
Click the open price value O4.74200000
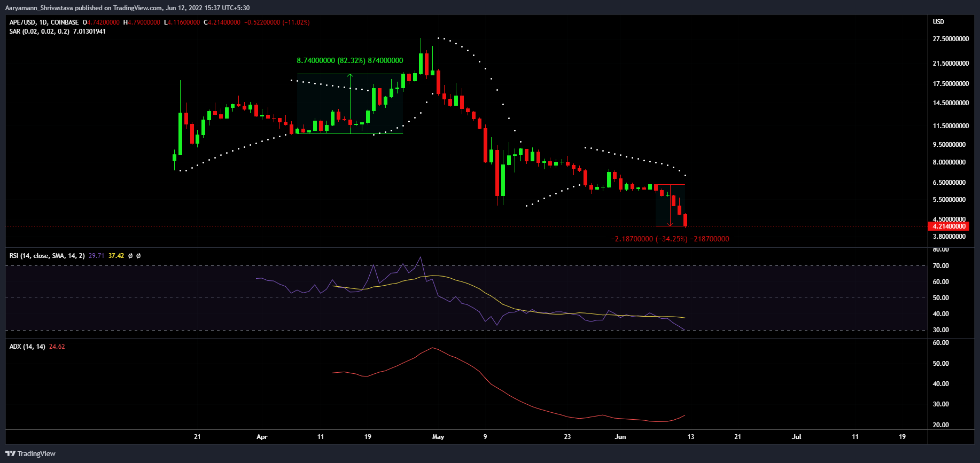(101, 22)
